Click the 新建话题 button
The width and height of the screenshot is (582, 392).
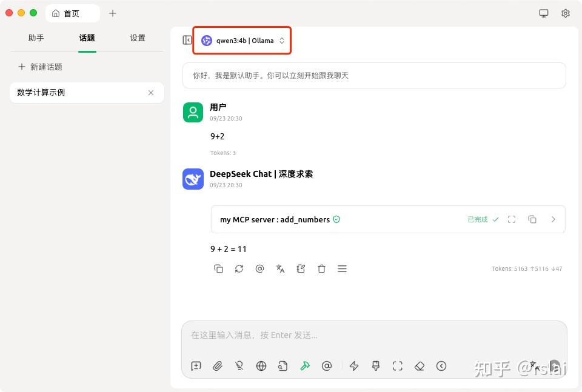coord(40,67)
